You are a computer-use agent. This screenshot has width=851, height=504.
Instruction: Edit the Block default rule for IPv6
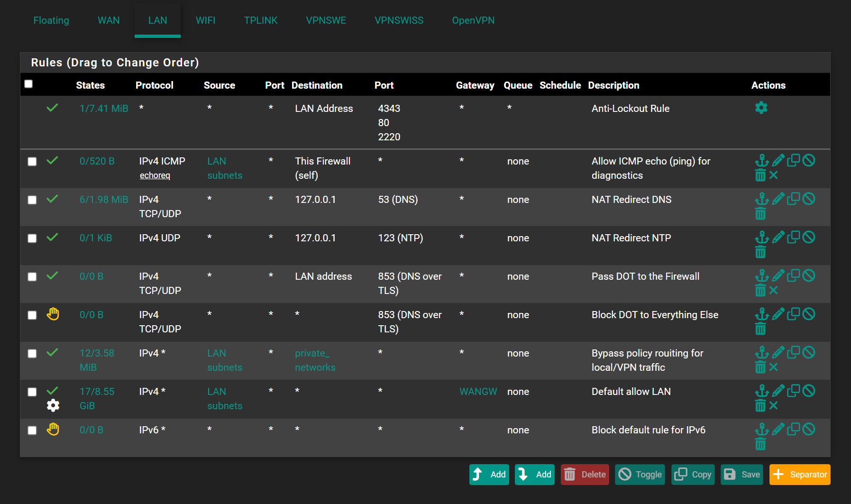click(x=778, y=429)
